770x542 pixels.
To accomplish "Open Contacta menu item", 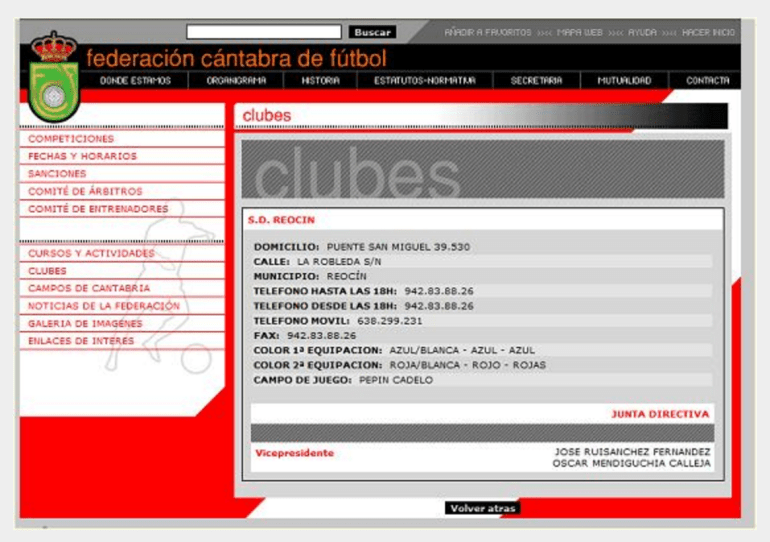I will (708, 81).
